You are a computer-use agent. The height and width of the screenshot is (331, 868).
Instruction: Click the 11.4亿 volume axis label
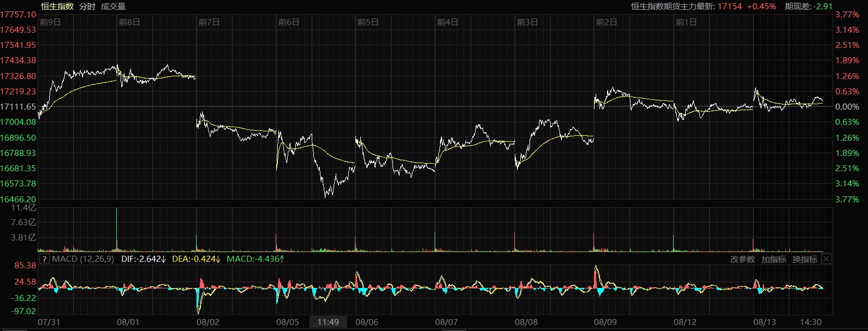point(23,208)
